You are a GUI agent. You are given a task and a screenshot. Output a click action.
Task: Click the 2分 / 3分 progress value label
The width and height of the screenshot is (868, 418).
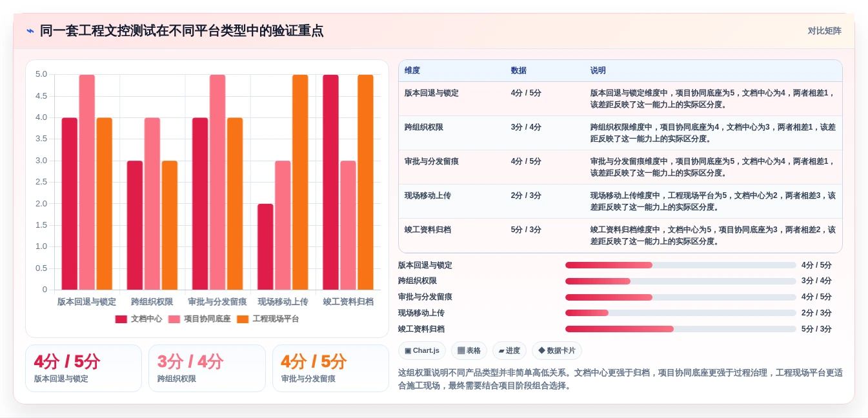(x=816, y=313)
